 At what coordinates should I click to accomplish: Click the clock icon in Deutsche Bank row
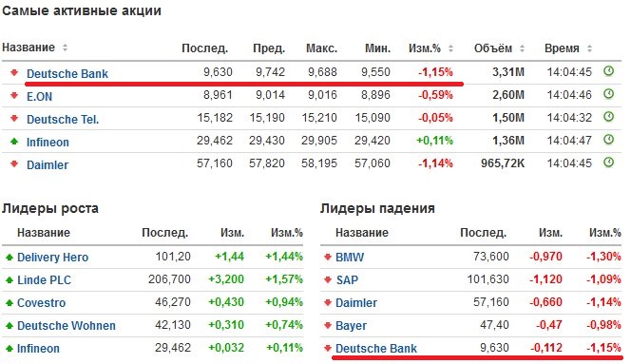click(608, 71)
